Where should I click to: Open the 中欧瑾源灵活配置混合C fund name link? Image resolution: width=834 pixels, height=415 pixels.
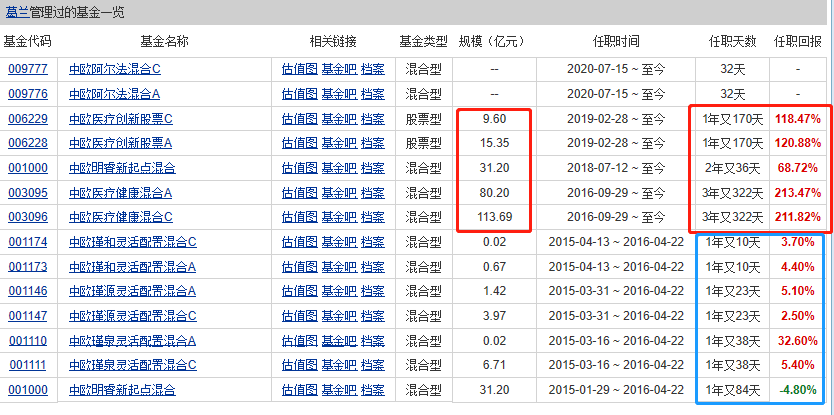[x=133, y=316]
